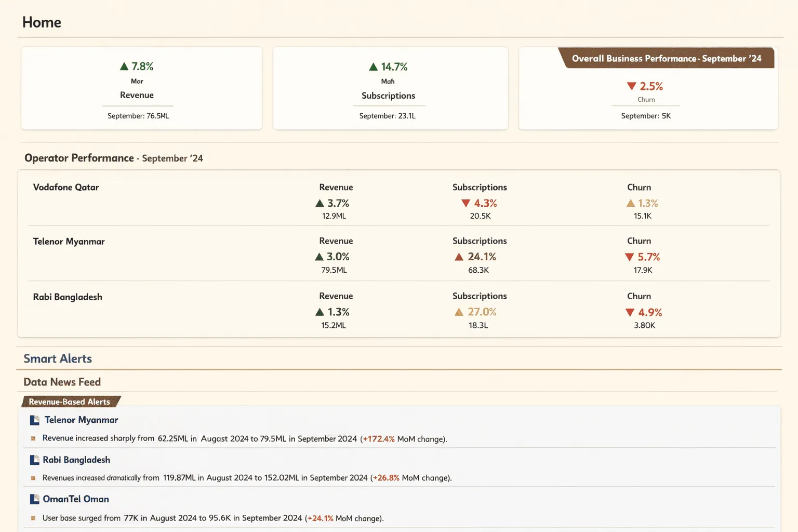This screenshot has height=532, width=798.
Task: Open the Rabi Bangladesh alert details
Action: coord(76,460)
